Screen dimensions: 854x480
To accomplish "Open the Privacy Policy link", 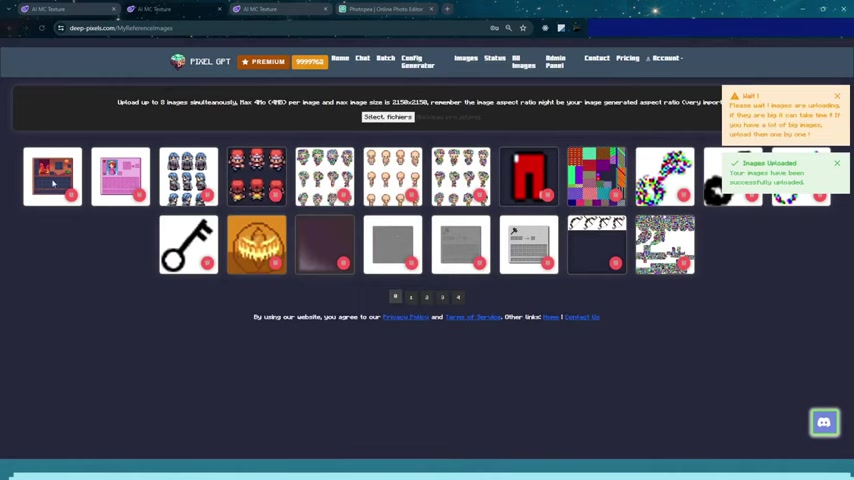I will pyautogui.click(x=405, y=317).
